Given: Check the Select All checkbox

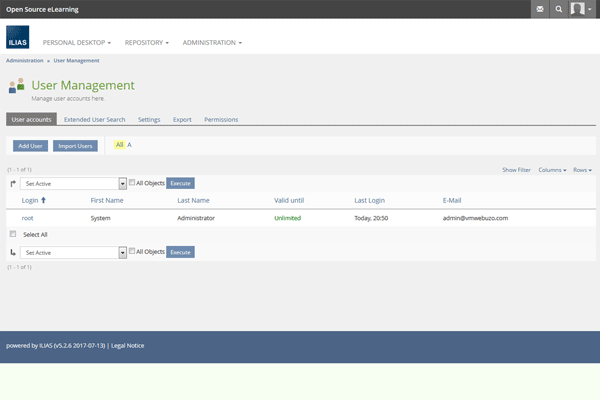Looking at the screenshot, I should pyautogui.click(x=13, y=234).
